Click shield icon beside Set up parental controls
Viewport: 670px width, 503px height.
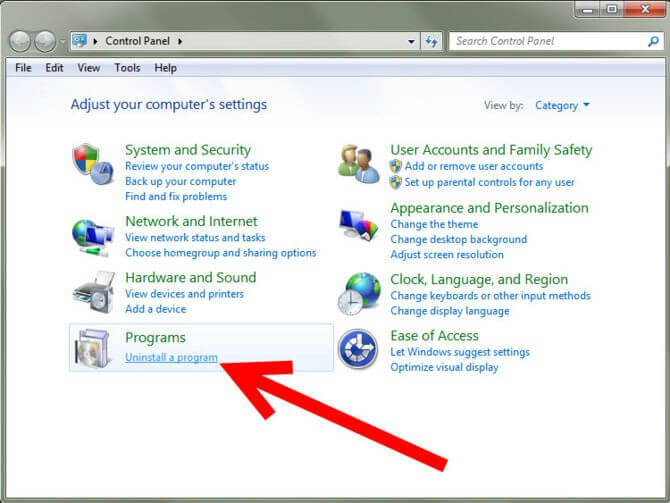(x=396, y=182)
